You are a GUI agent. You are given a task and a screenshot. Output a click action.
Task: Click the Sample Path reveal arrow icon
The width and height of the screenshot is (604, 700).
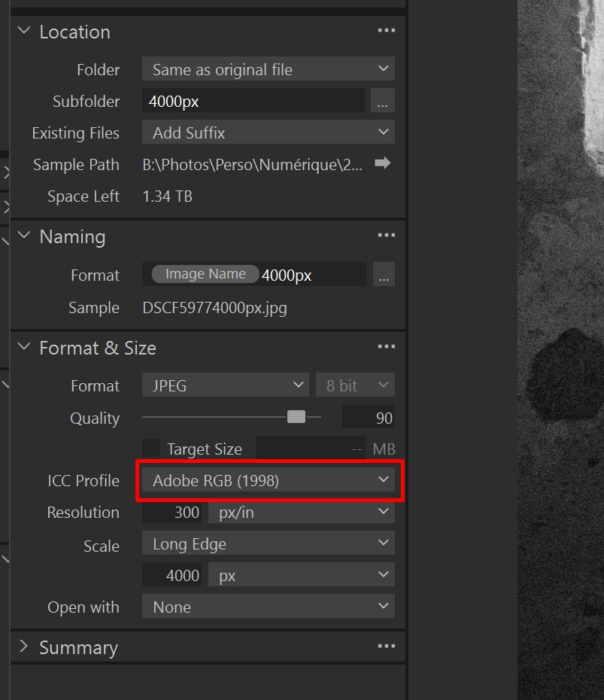pos(382,163)
